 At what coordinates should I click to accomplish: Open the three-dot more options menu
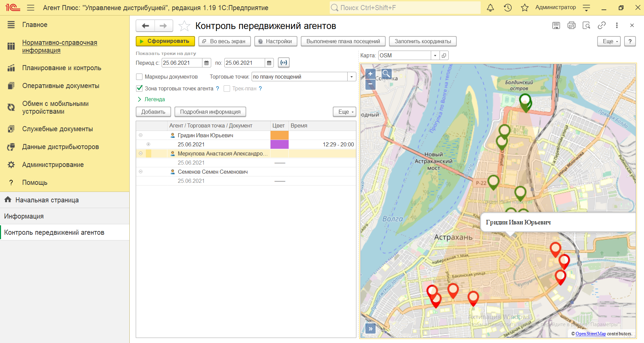pyautogui.click(x=617, y=25)
